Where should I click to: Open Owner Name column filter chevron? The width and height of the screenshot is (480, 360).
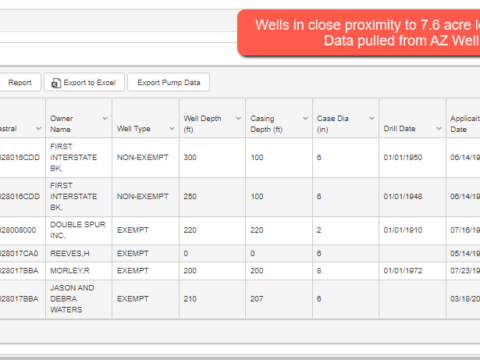105,118
